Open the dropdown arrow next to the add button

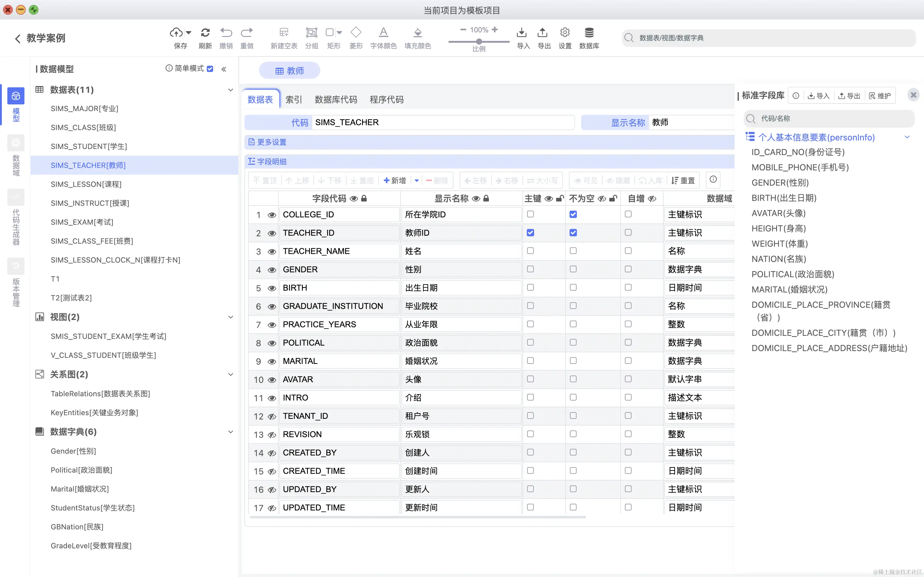click(x=416, y=180)
